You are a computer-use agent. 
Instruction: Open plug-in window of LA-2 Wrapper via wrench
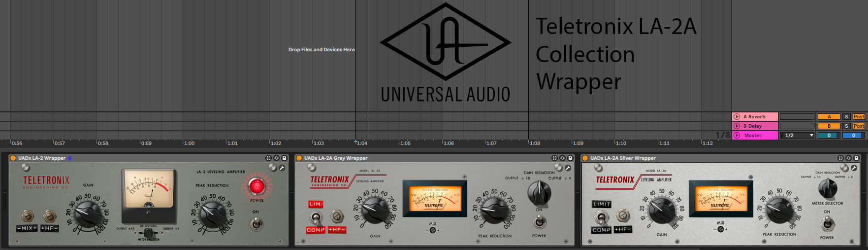click(282, 168)
